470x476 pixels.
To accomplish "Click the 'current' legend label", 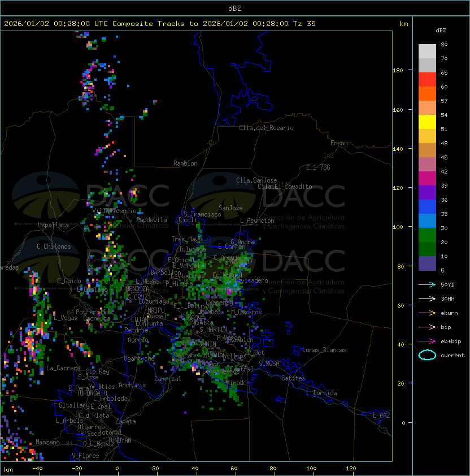I will tap(452, 356).
